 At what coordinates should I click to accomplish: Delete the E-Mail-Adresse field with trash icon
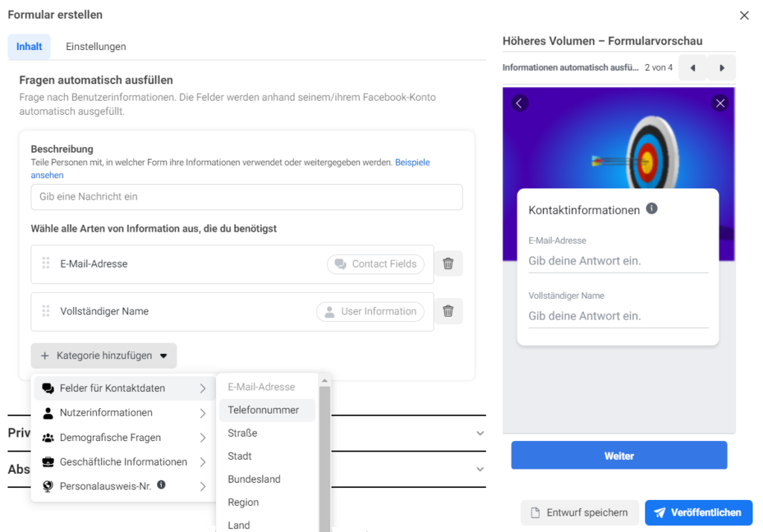pyautogui.click(x=448, y=264)
